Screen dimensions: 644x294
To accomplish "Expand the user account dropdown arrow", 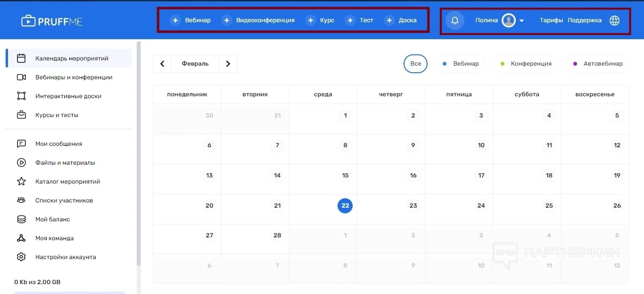I will coord(521,21).
